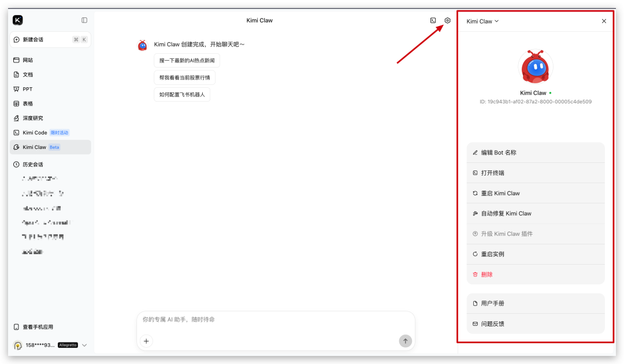Expand the account menu chevron at bottom
The width and height of the screenshot is (624, 364).
pos(84,345)
